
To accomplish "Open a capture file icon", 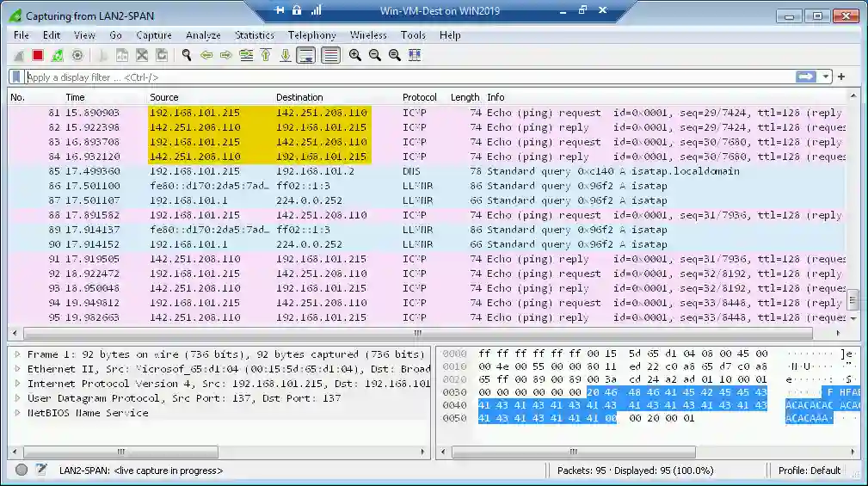I will [x=102, y=55].
